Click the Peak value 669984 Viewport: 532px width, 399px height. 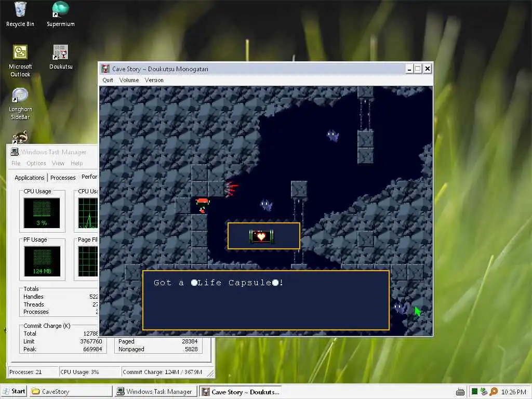tap(92, 349)
